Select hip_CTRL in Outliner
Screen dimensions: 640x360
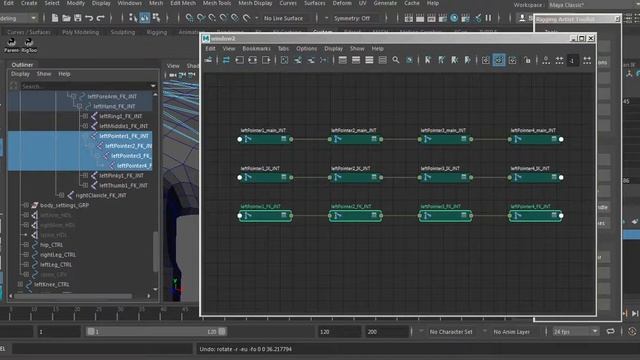pos(51,245)
